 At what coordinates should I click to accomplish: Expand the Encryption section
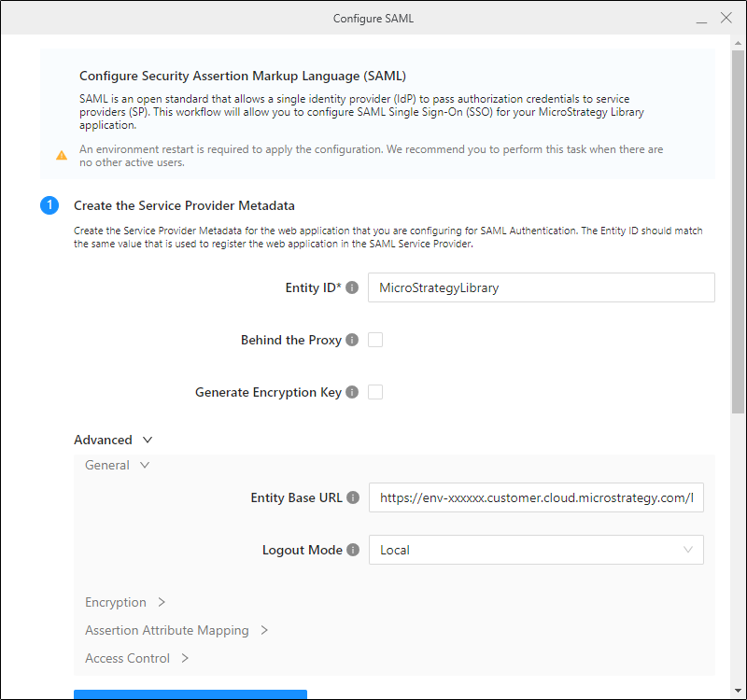tap(124, 603)
